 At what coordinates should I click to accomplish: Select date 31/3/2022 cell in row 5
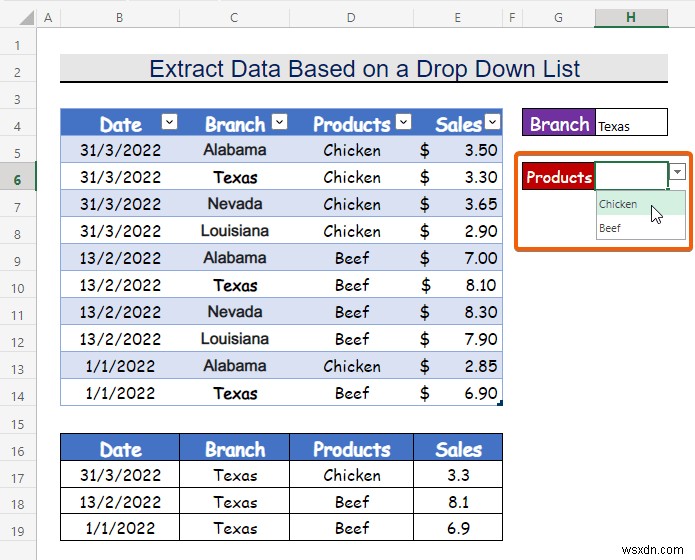coord(120,149)
